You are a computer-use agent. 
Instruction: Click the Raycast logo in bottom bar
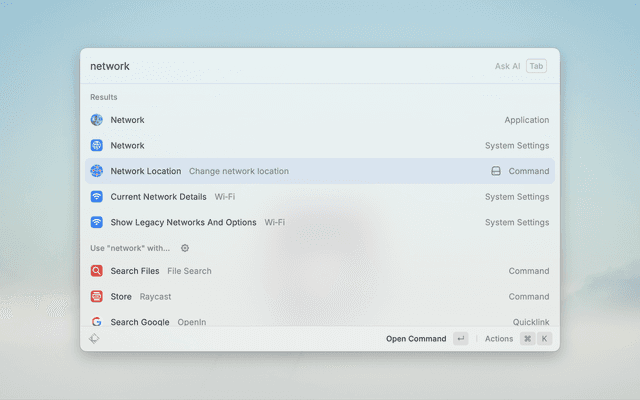(x=94, y=339)
